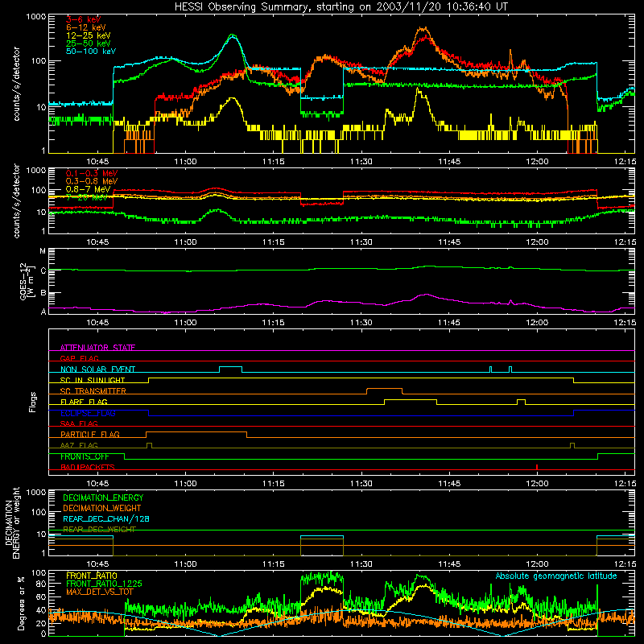Click the green FRONT_RATIO_1225 legend label

[104, 584]
